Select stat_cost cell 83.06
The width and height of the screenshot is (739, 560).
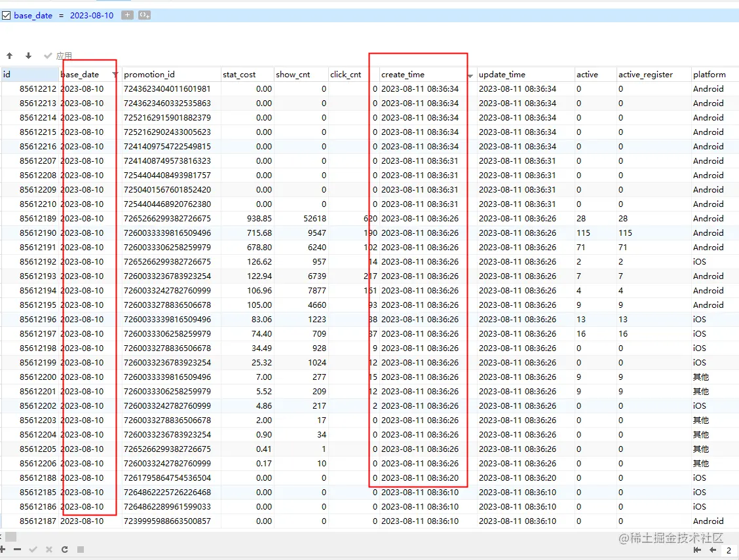[x=248, y=320]
